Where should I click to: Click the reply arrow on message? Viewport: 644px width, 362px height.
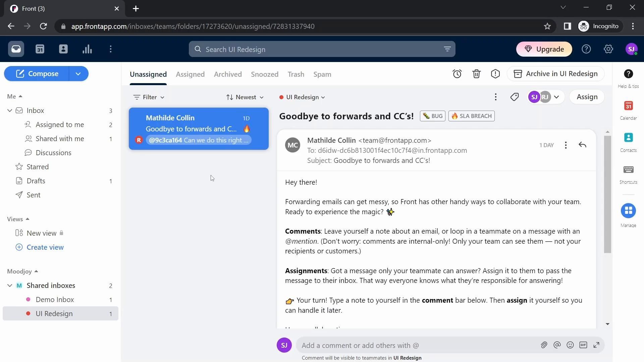coord(582,145)
